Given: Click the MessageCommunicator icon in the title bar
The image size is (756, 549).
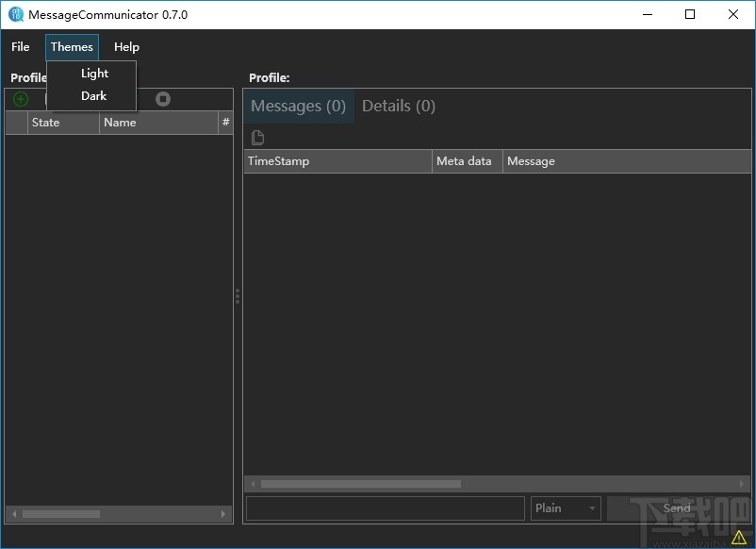Looking at the screenshot, I should [x=14, y=14].
